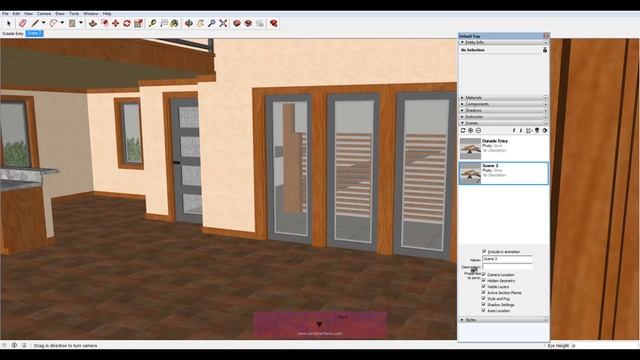
Task: Activate the Arc tool
Action: (53, 23)
